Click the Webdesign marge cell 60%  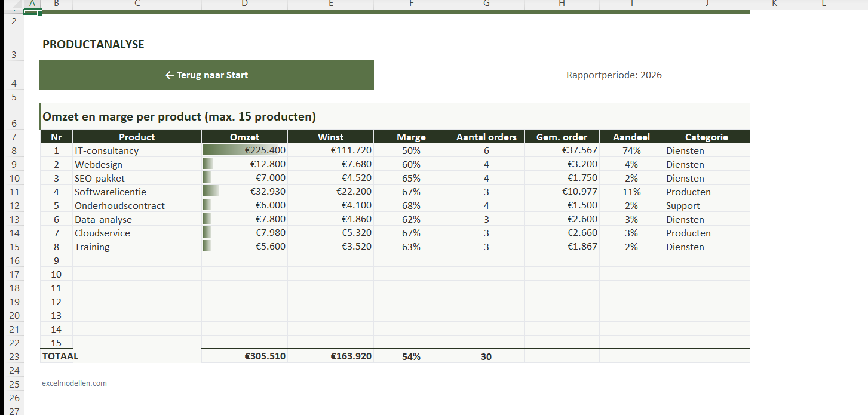pos(411,164)
